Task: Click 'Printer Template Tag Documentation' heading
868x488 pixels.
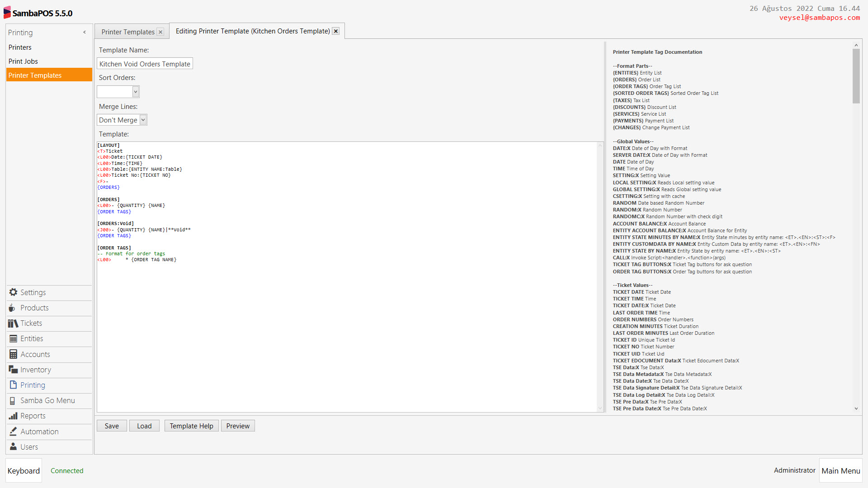Action: click(x=657, y=52)
